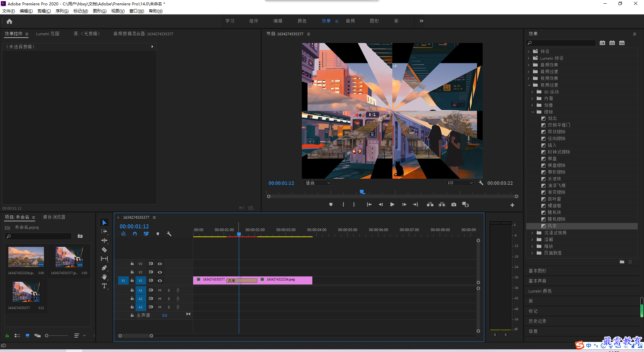Open the 基本声音 panel
The height and width of the screenshot is (352, 644).
pyautogui.click(x=537, y=281)
